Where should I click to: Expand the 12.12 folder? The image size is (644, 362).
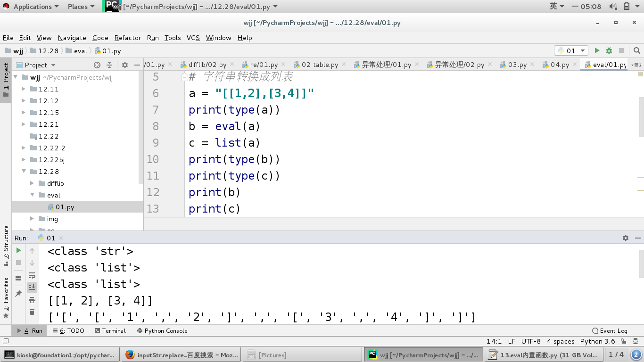24,101
